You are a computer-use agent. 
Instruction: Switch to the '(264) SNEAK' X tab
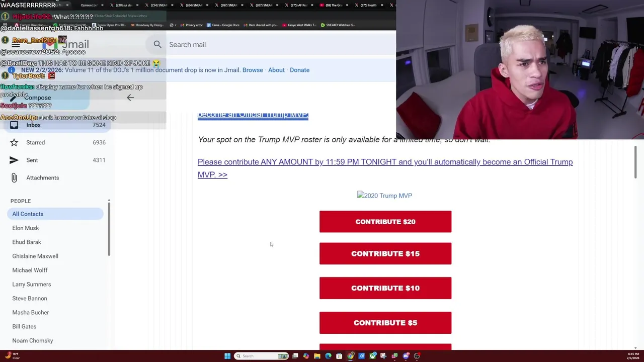click(194, 5)
